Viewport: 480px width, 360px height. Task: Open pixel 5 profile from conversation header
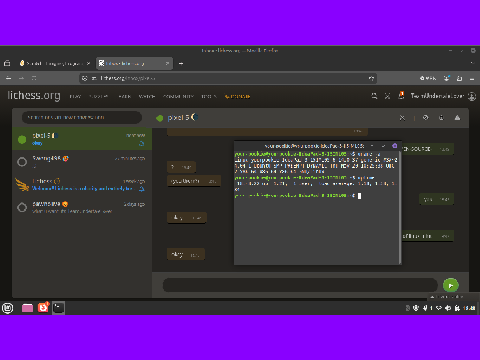[x=178, y=117]
